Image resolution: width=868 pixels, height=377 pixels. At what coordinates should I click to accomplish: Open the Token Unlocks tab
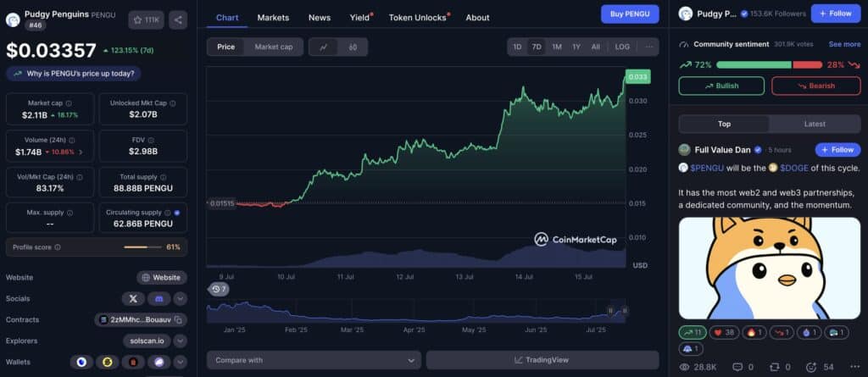(x=418, y=18)
